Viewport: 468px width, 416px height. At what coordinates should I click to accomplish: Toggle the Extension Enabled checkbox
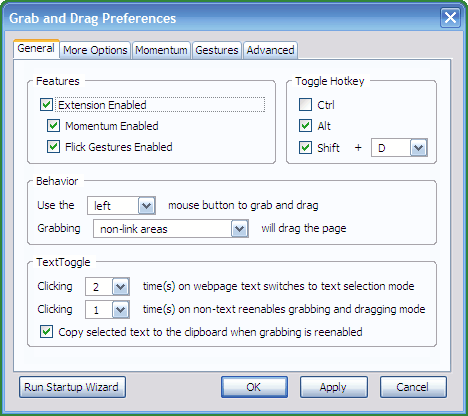[46, 105]
